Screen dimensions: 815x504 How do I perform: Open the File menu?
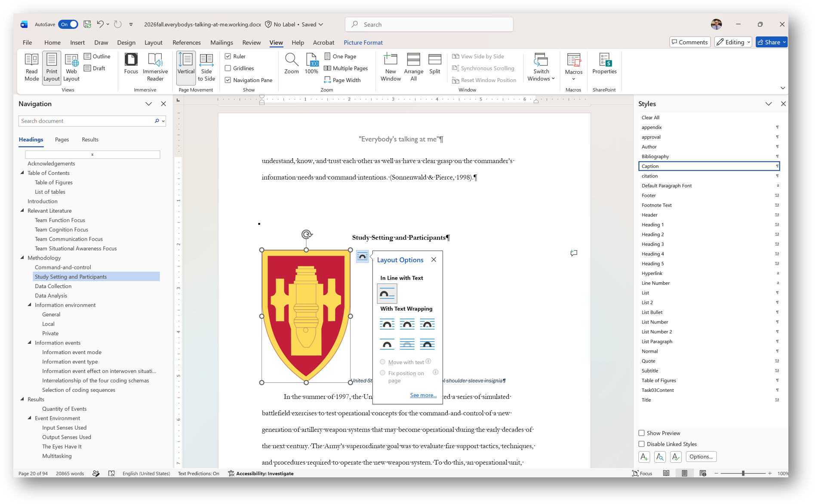coord(27,43)
